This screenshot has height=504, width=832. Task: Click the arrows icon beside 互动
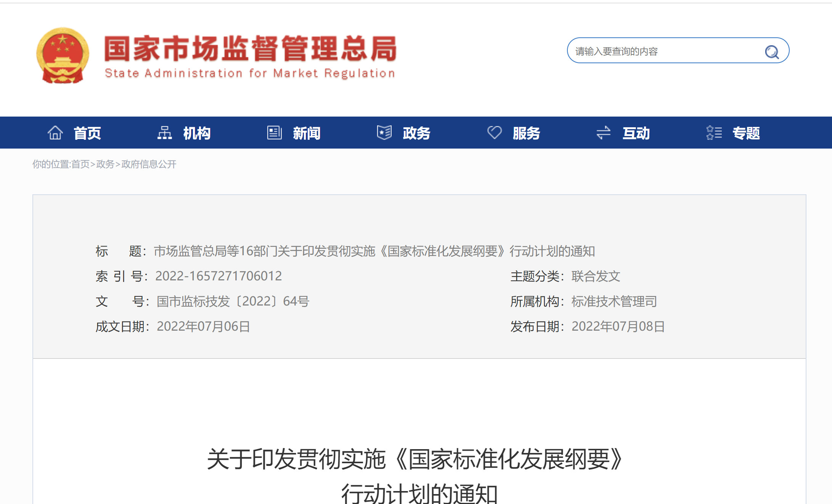pos(603,133)
